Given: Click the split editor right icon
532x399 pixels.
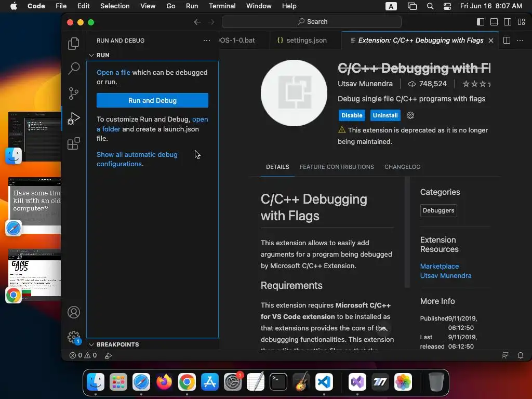Looking at the screenshot, I should (x=507, y=41).
